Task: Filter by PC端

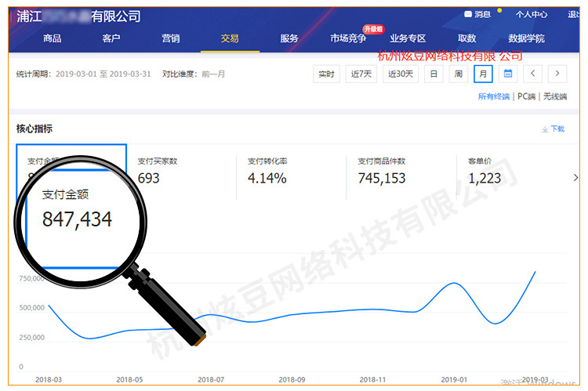Action: click(526, 96)
